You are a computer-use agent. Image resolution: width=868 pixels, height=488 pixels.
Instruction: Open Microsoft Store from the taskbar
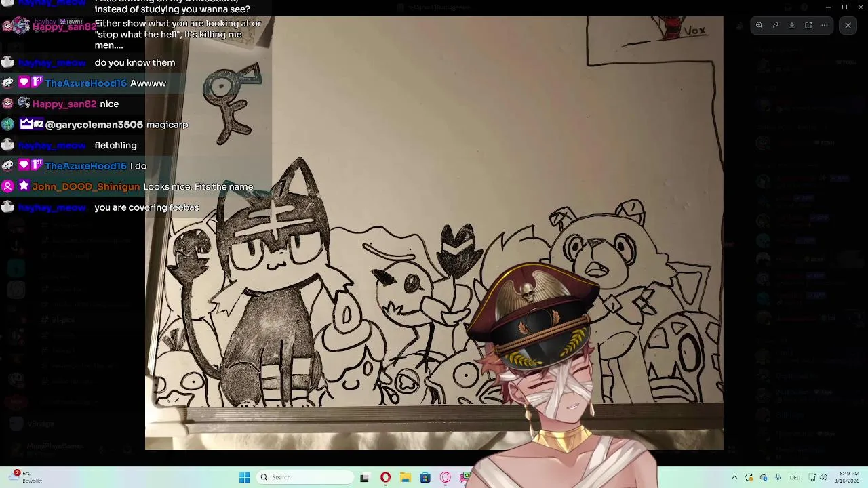tap(425, 477)
